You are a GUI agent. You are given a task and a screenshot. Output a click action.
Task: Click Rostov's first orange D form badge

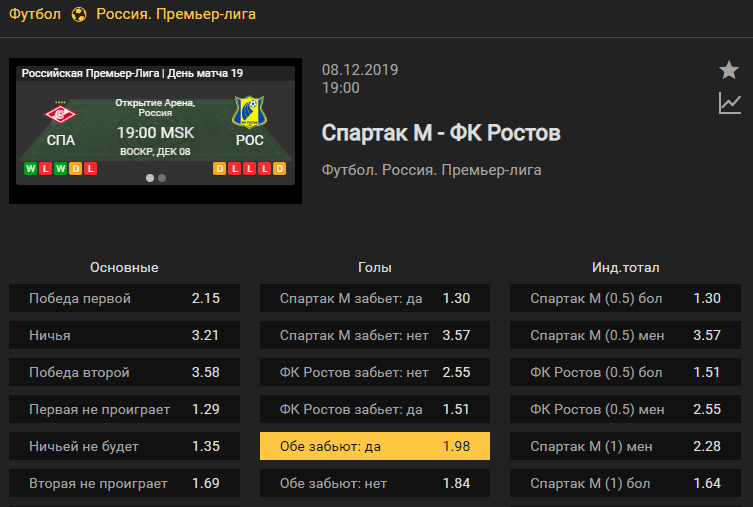coord(219,169)
